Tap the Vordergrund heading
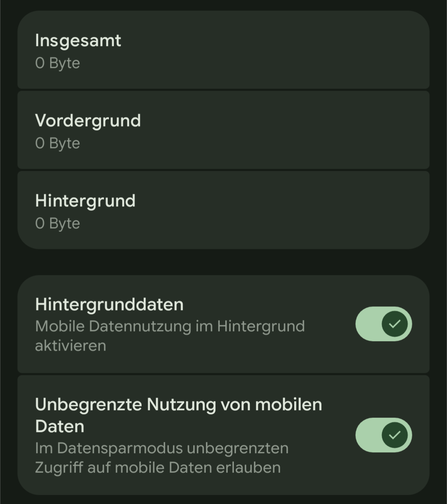The height and width of the screenshot is (504, 447). [88, 121]
